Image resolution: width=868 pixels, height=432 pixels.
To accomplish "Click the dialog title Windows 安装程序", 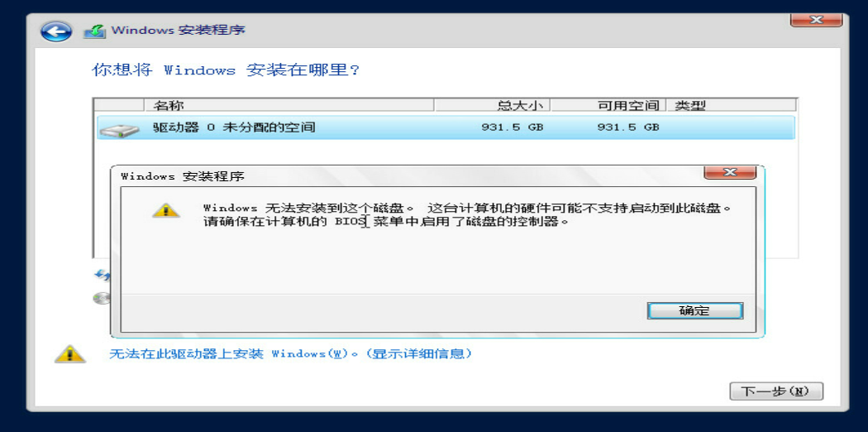I will pyautogui.click(x=183, y=176).
